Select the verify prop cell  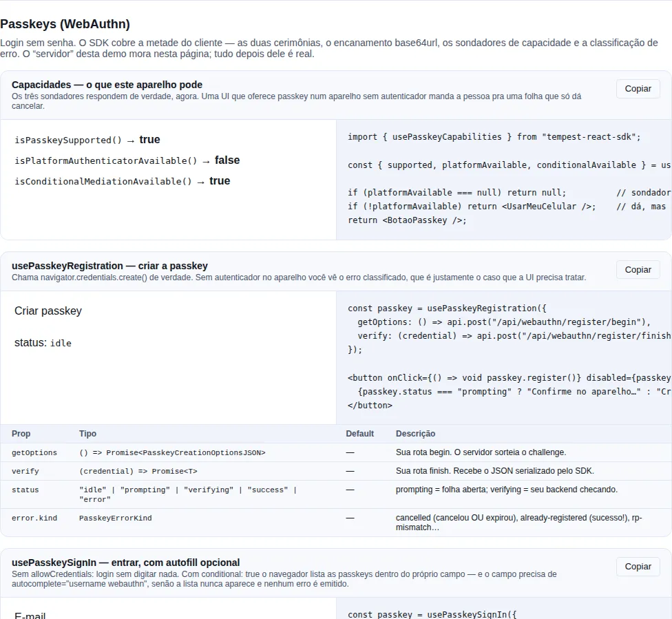[x=25, y=471]
